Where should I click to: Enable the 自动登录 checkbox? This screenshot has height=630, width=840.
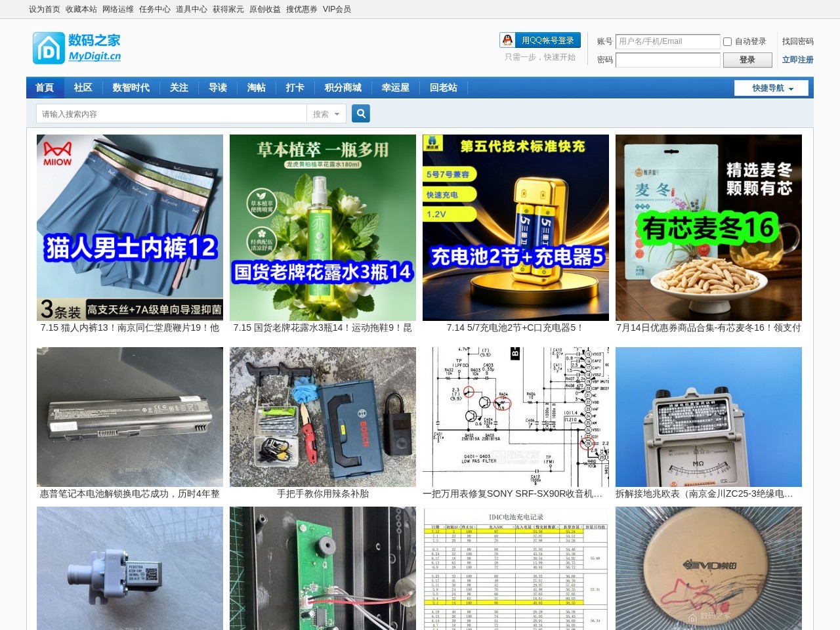[x=727, y=41]
